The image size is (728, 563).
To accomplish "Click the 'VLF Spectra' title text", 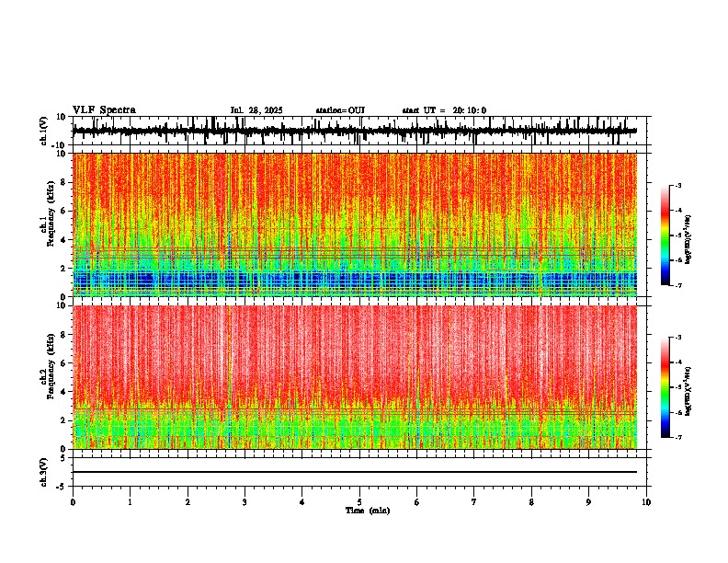I will 104,110.
